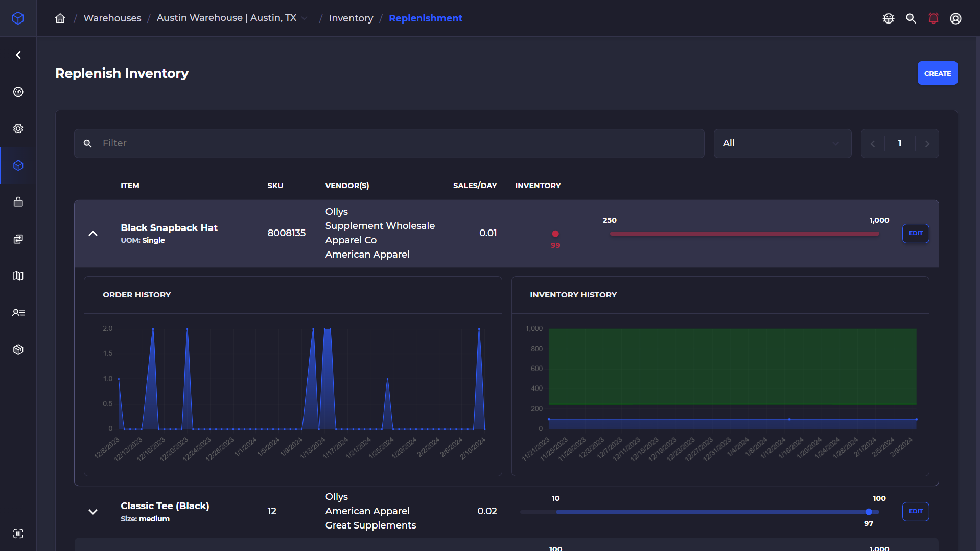Click vendor Apparel Co
This screenshot has width=980, height=551.
click(x=351, y=240)
